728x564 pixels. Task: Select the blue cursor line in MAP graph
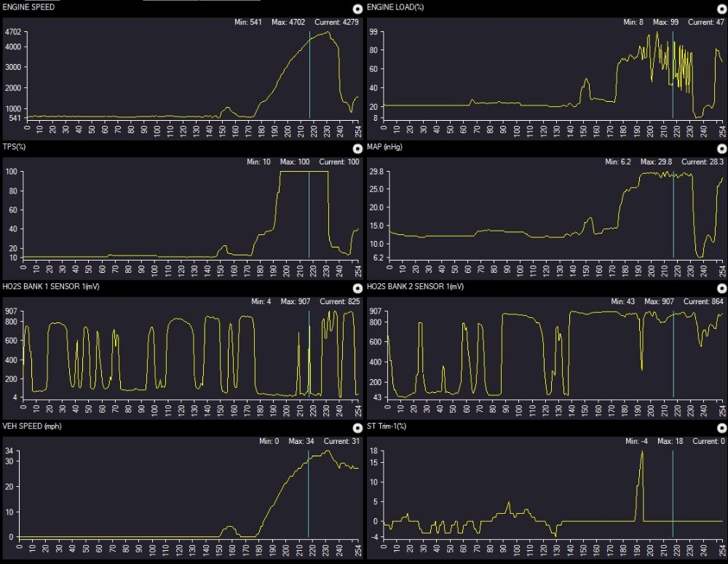(x=673, y=218)
